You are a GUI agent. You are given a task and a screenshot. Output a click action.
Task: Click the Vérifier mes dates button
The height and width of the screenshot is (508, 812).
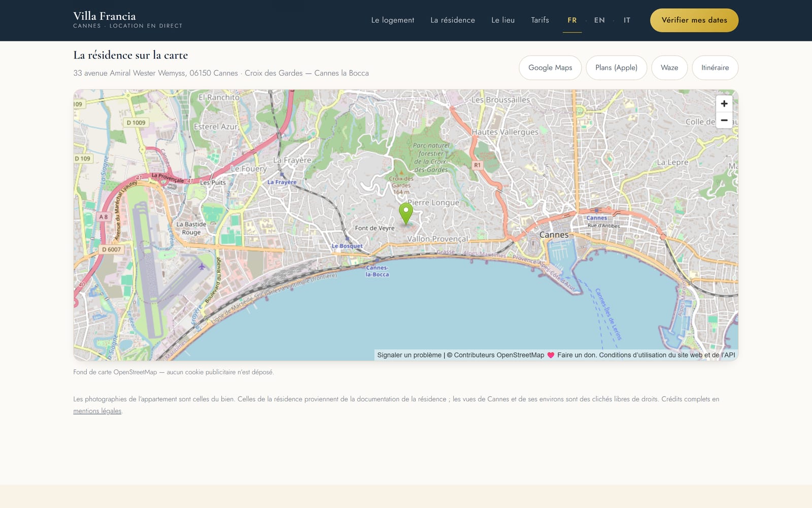(x=694, y=20)
